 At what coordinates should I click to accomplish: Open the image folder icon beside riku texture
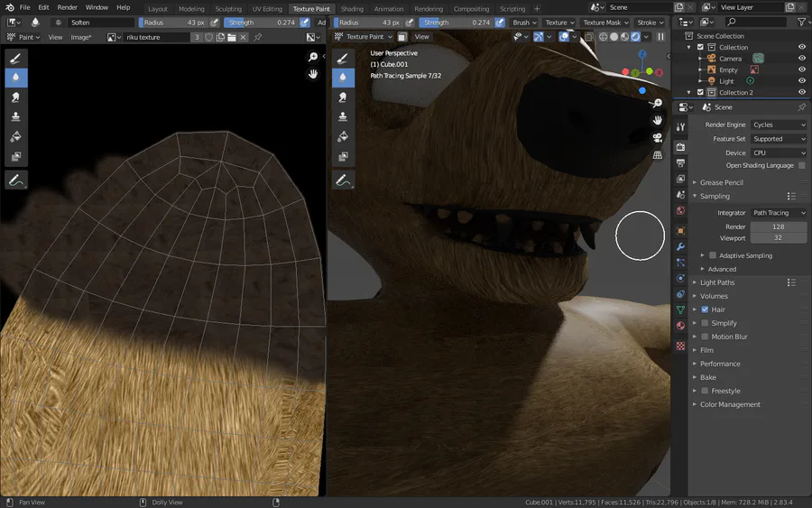(232, 37)
